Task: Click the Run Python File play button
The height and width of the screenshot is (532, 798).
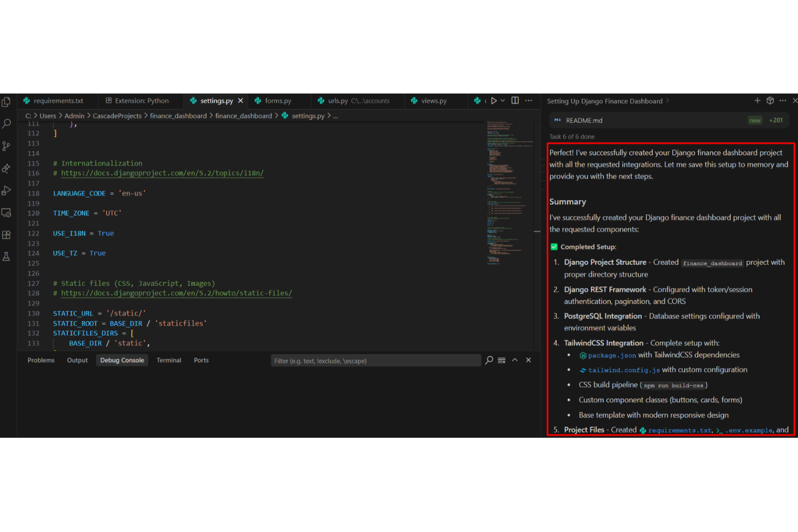Action: pos(493,101)
